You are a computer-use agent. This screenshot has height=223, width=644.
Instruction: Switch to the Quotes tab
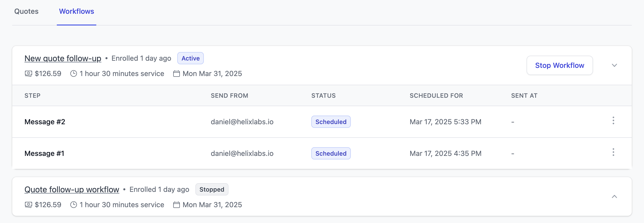26,11
